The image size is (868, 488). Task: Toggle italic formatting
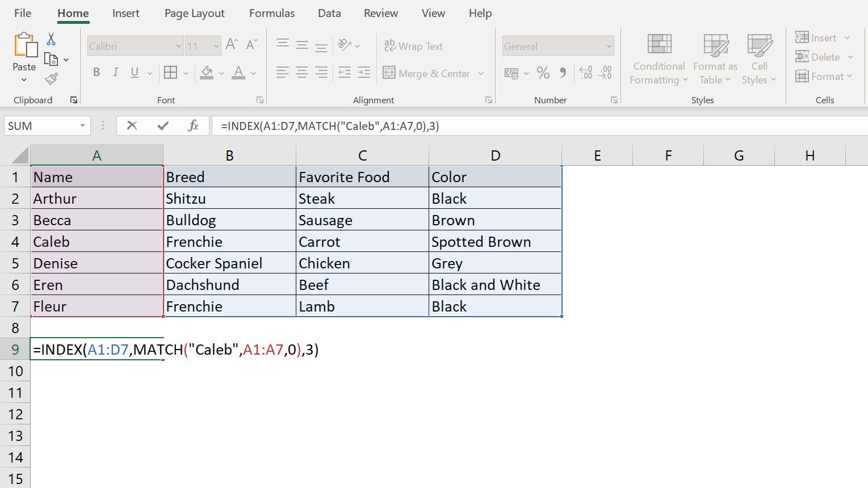115,72
